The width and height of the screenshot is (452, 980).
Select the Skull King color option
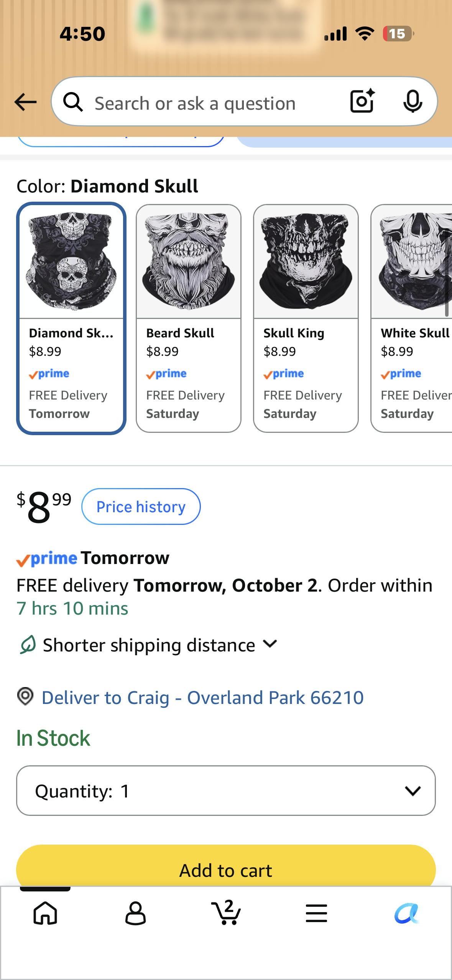(x=306, y=318)
